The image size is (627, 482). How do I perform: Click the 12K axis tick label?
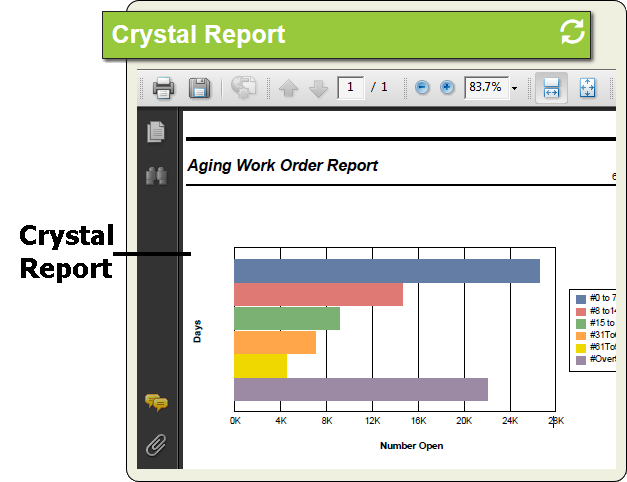[373, 421]
